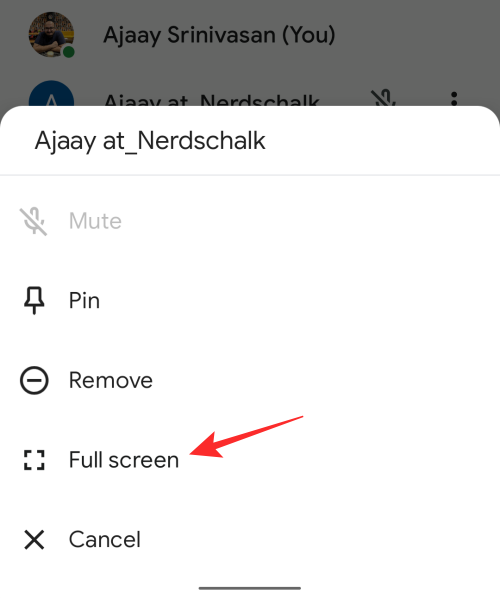This screenshot has height=598, width=500.
Task: Tap Ajaay Srinivasan's profile photo
Action: click(51, 34)
